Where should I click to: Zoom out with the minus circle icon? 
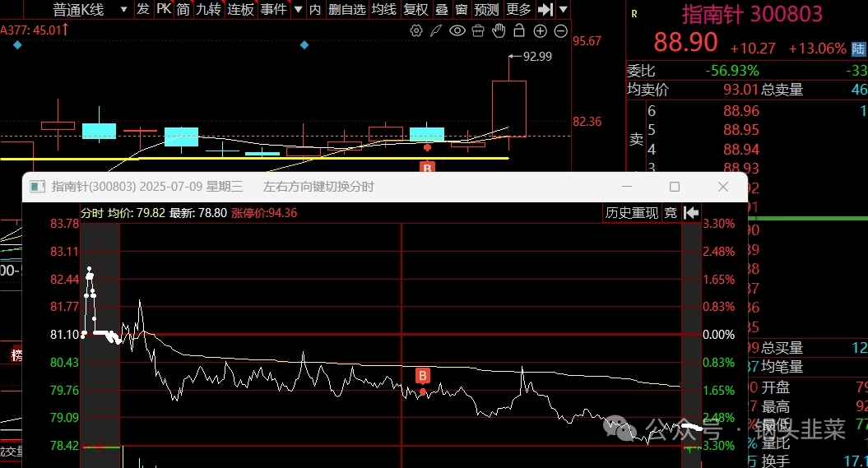pyautogui.click(x=561, y=31)
